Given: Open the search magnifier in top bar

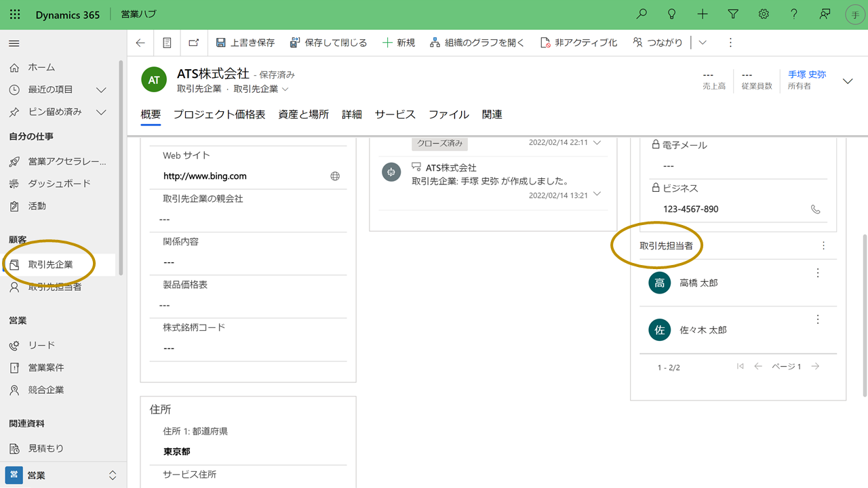Looking at the screenshot, I should (642, 14).
